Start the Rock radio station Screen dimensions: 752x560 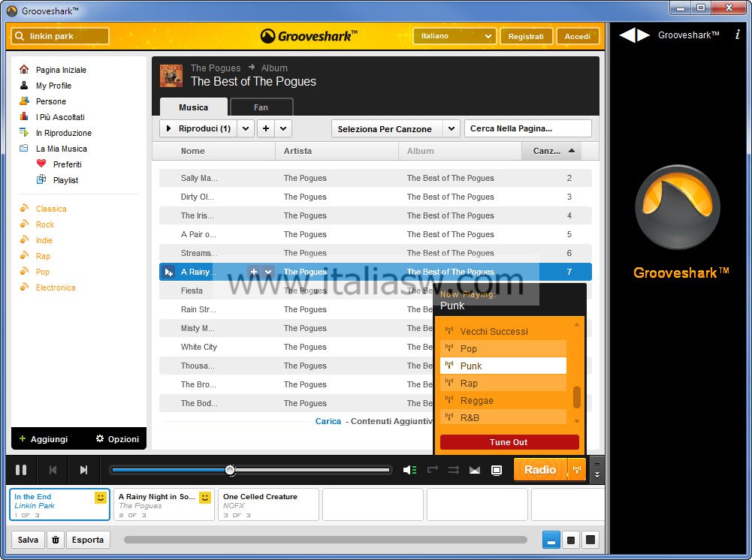pos(44,224)
